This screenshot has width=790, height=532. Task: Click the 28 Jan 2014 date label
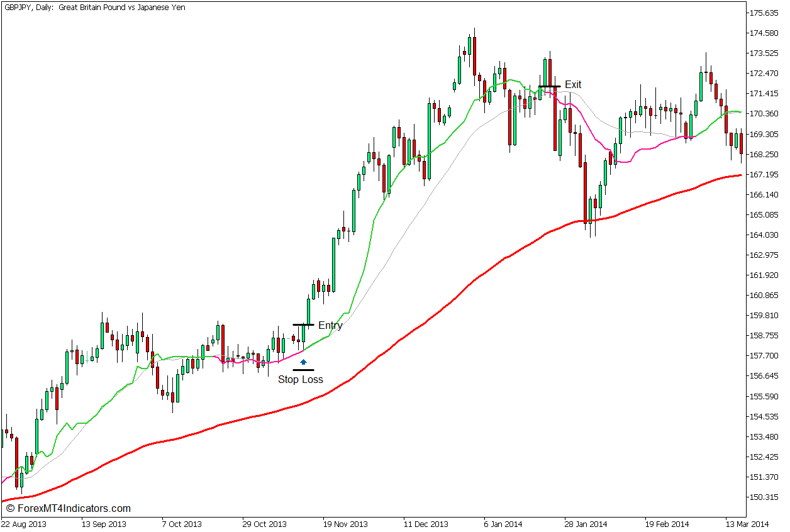[586, 524]
